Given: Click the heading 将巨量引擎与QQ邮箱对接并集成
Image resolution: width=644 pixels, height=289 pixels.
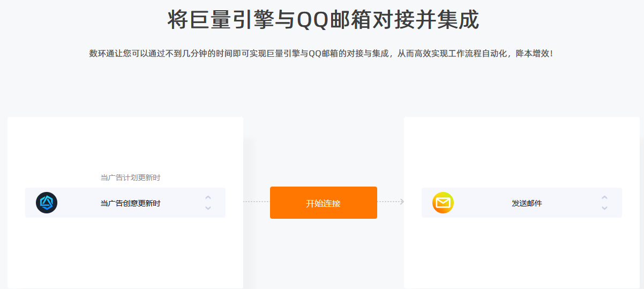Looking at the screenshot, I should tap(323, 20).
